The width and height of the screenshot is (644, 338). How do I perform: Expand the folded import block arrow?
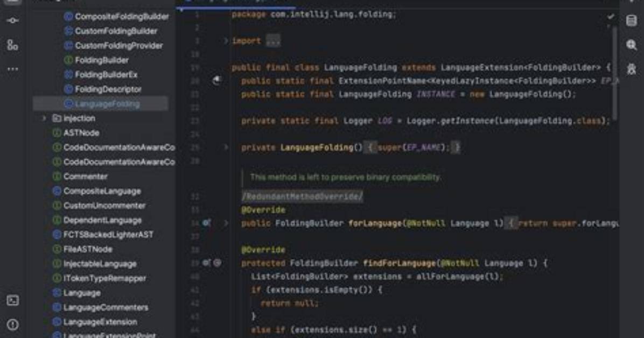tap(226, 41)
